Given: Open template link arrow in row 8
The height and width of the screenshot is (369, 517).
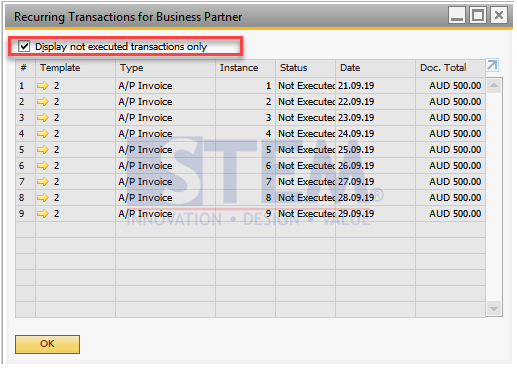Looking at the screenshot, I should [43, 198].
